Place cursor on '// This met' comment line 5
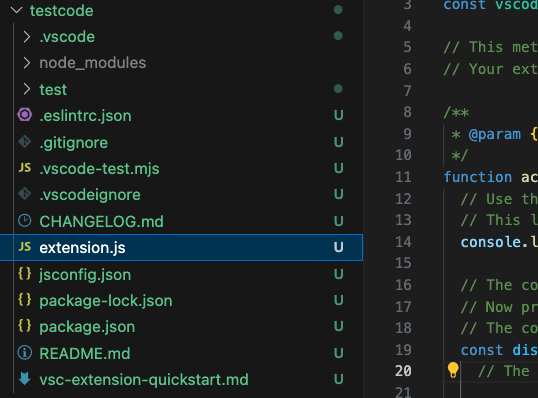Viewport: 538px width, 398px height. [491, 47]
